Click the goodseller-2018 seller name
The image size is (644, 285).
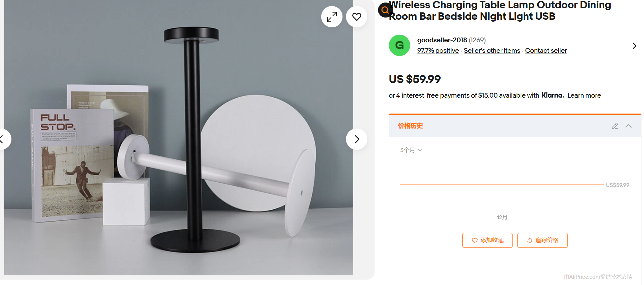click(x=442, y=40)
